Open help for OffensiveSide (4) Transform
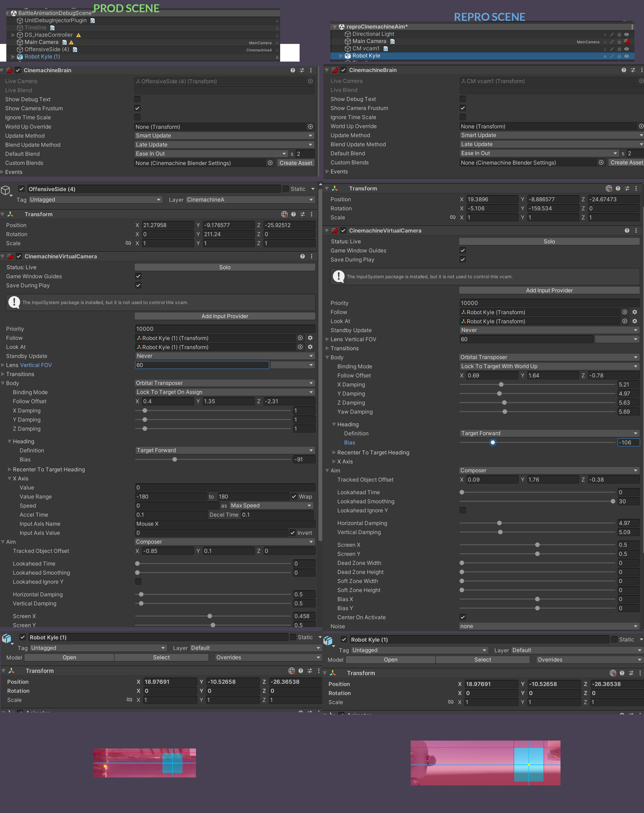The height and width of the screenshot is (813, 644). click(293, 214)
